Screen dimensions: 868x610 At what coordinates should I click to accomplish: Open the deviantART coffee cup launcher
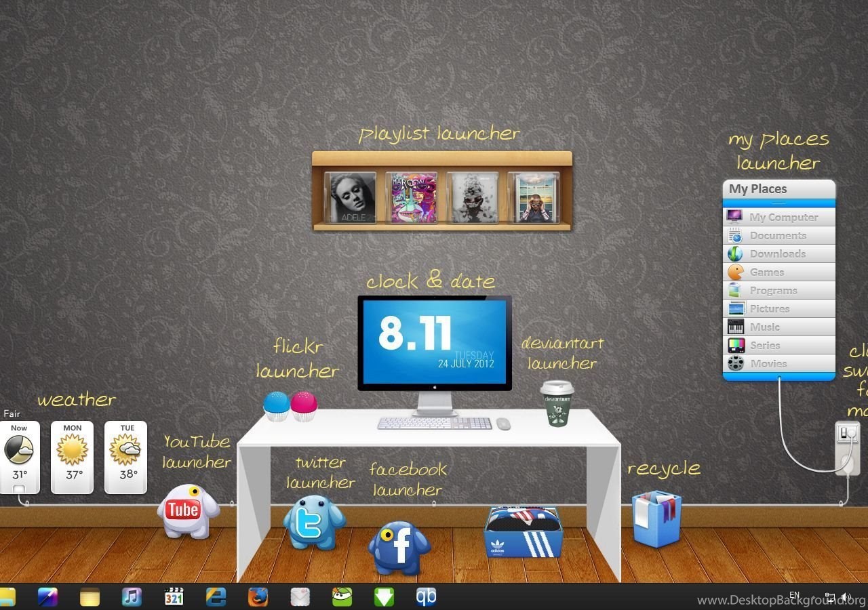557,403
